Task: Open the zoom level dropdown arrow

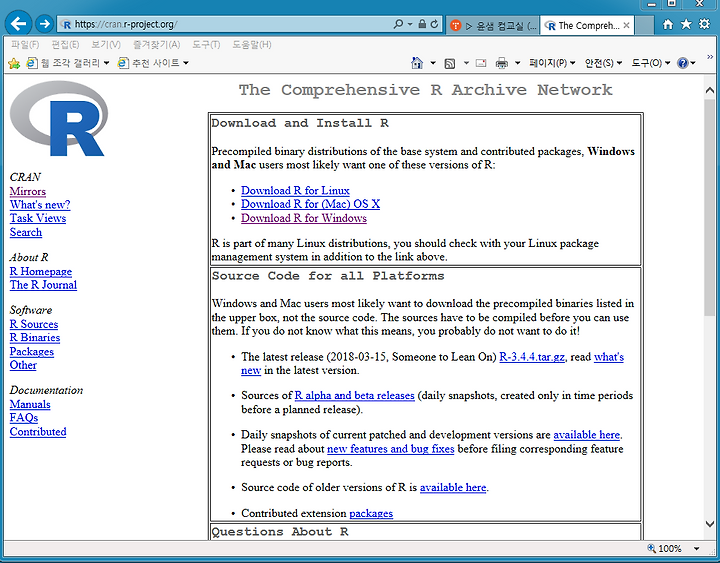Action: 697,548
